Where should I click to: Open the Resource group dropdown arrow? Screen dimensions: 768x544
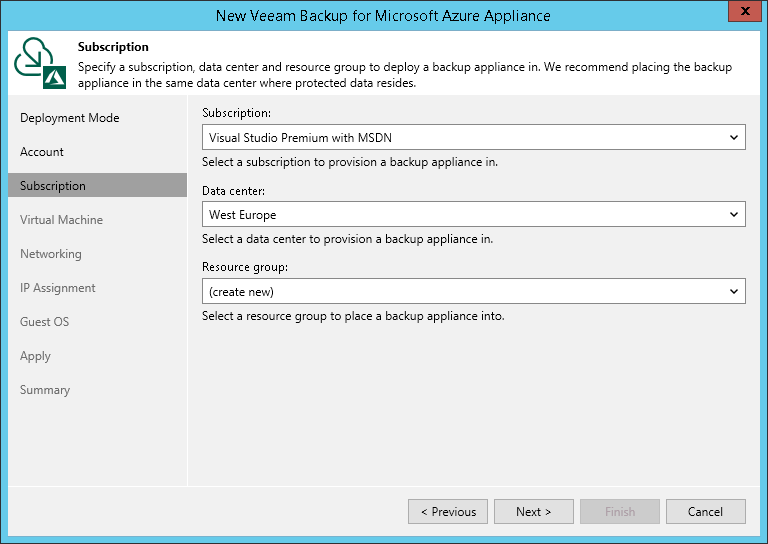pyautogui.click(x=734, y=291)
